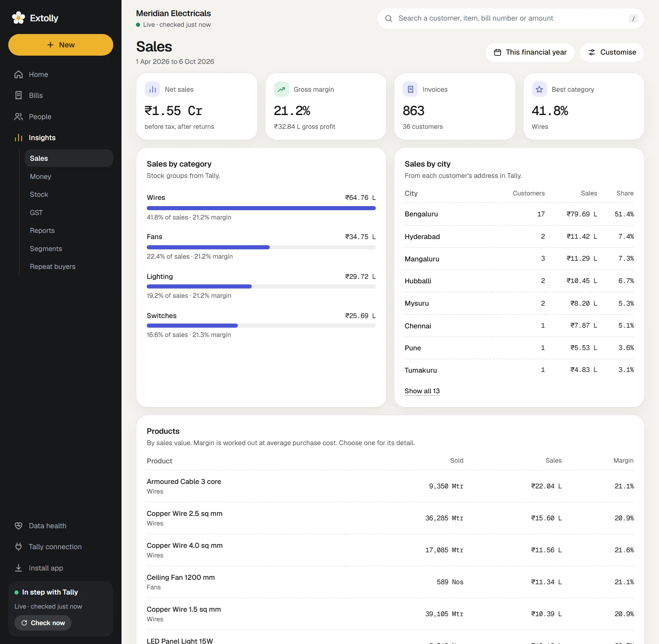This screenshot has height=644, width=659.
Task: Open the Bills section
Action: coord(61,95)
